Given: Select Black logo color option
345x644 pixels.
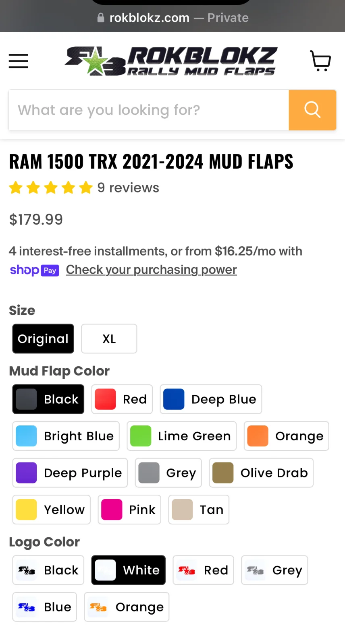Looking at the screenshot, I should coord(48,570).
